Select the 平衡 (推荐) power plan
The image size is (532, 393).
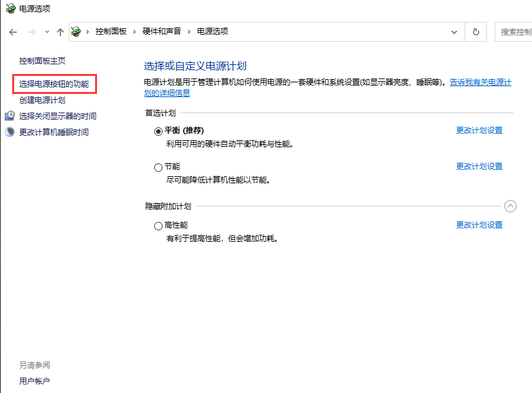158,131
